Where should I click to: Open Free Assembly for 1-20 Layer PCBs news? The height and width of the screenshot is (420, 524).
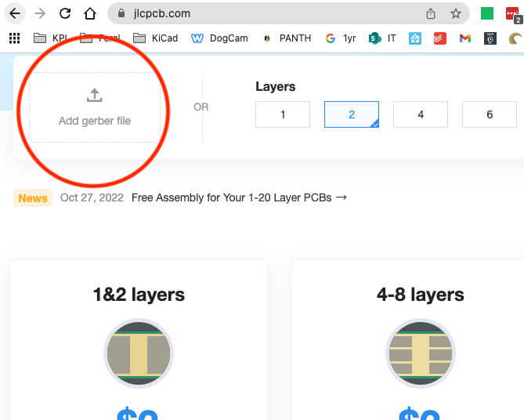[232, 197]
